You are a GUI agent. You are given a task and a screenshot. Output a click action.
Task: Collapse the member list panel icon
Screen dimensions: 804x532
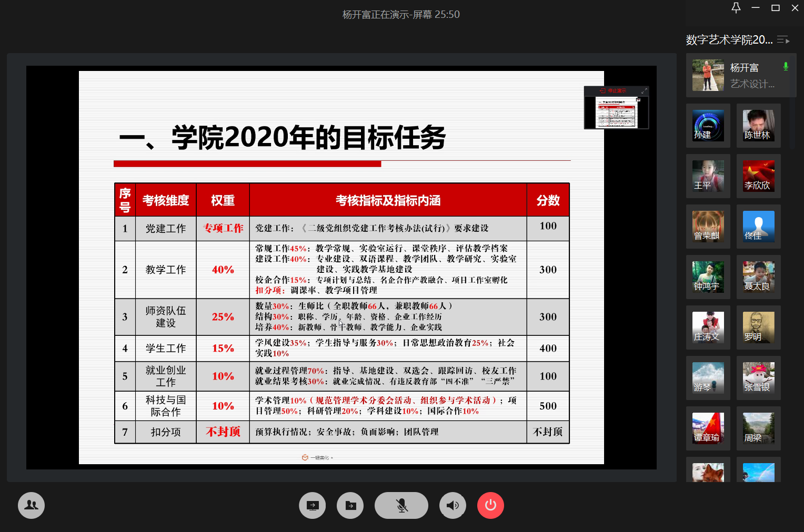click(x=783, y=40)
